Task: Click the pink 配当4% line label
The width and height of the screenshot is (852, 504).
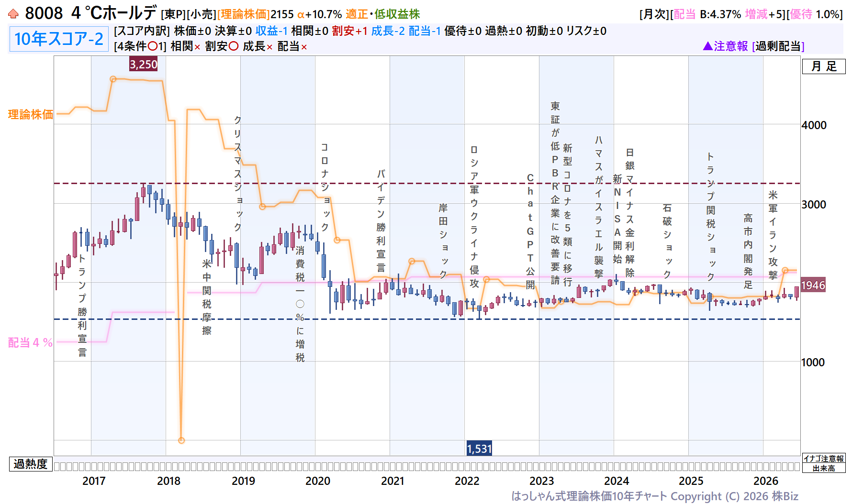Action: coord(30,342)
